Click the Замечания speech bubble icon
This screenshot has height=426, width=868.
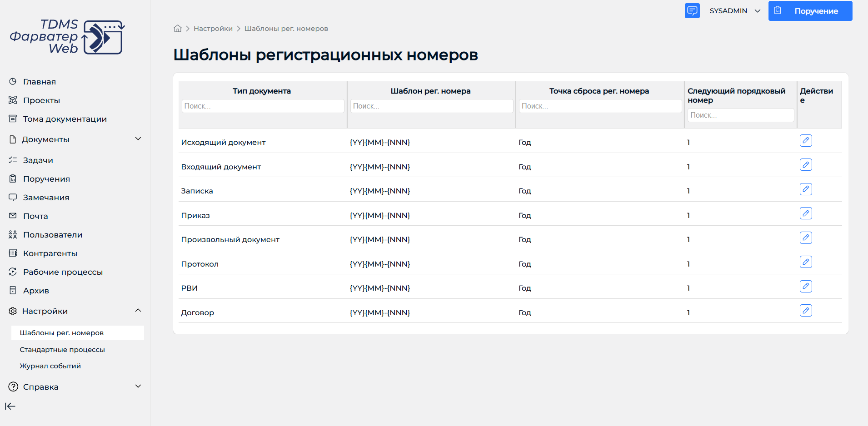click(13, 197)
